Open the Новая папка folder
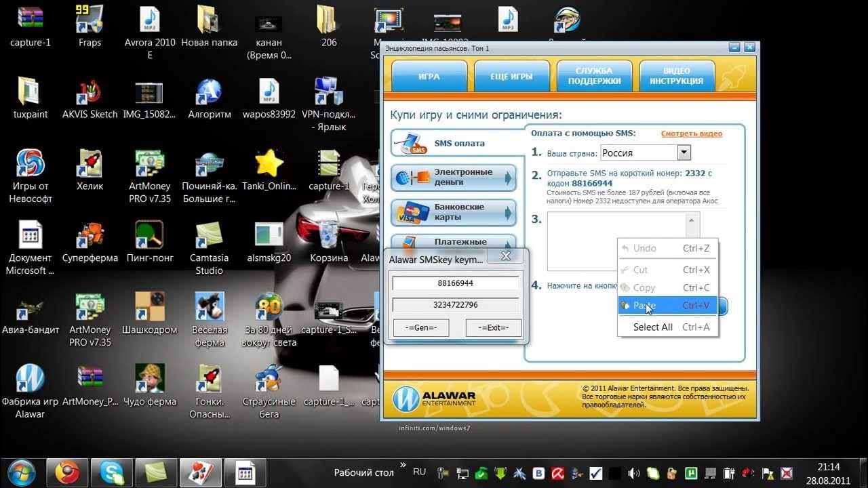 click(x=210, y=27)
